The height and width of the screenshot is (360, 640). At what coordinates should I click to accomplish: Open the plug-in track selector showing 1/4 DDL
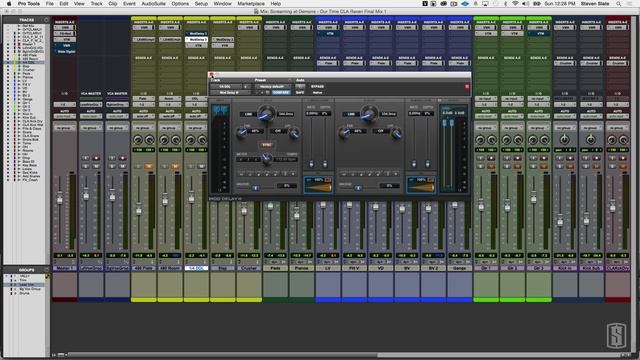tap(226, 87)
